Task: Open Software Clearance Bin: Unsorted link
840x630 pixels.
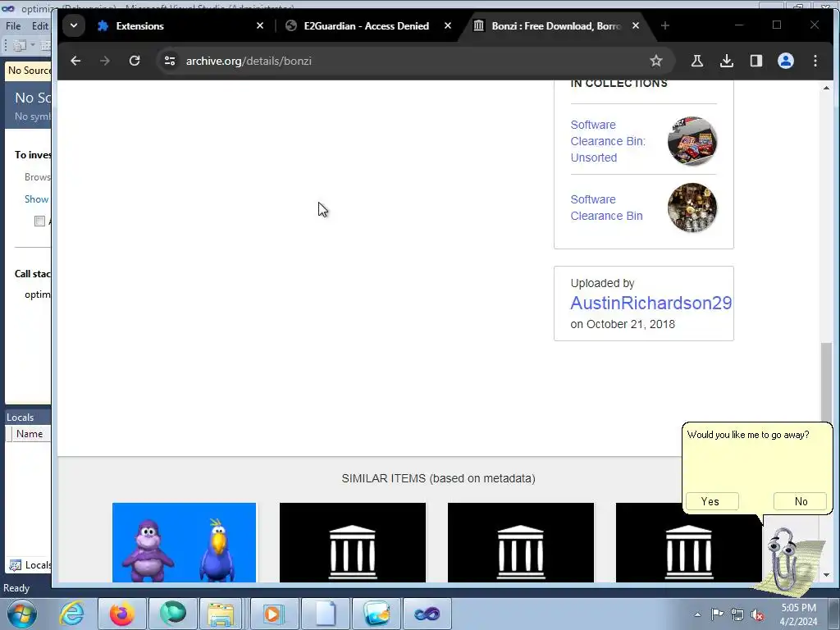Action: click(608, 141)
